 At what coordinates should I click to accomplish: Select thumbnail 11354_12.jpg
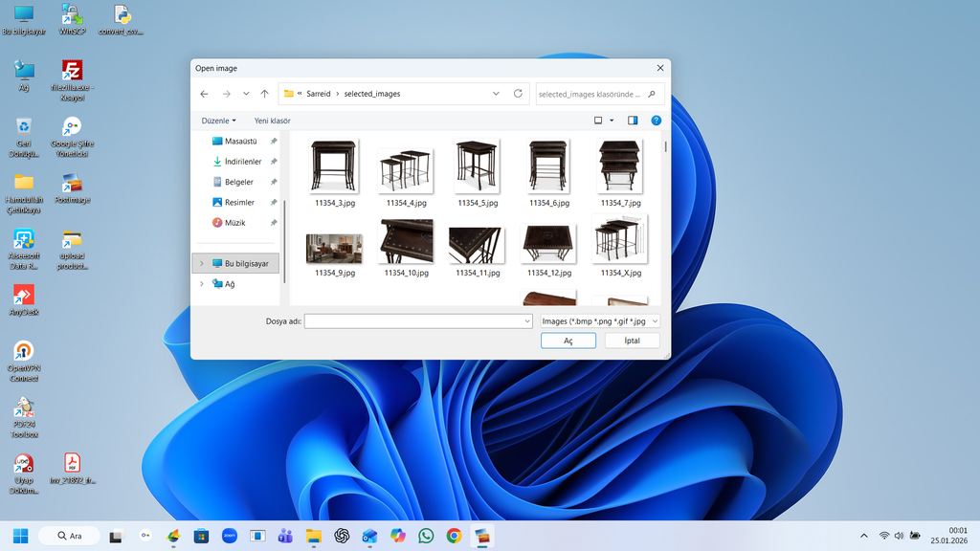coord(548,246)
